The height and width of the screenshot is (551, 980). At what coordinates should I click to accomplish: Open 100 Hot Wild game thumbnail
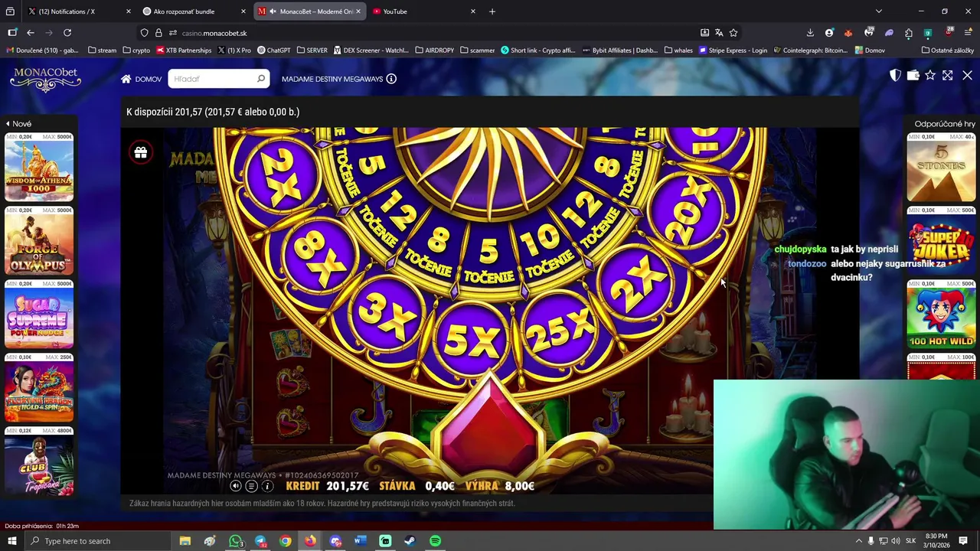[941, 314]
